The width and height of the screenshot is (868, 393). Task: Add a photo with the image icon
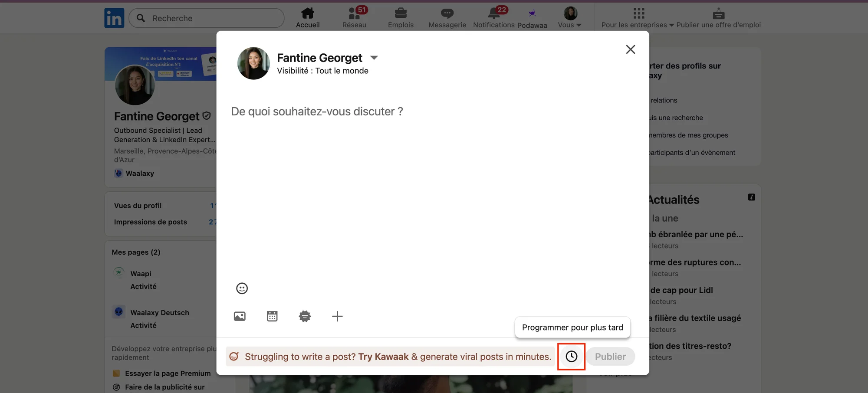tap(240, 316)
